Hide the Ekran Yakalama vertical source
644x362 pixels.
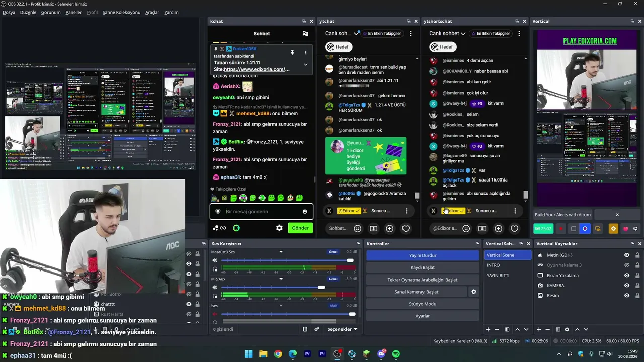pos(627,276)
